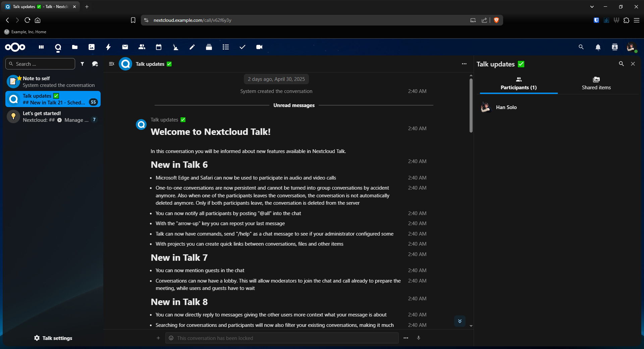Select the Participants tab
644x349 pixels.
519,83
